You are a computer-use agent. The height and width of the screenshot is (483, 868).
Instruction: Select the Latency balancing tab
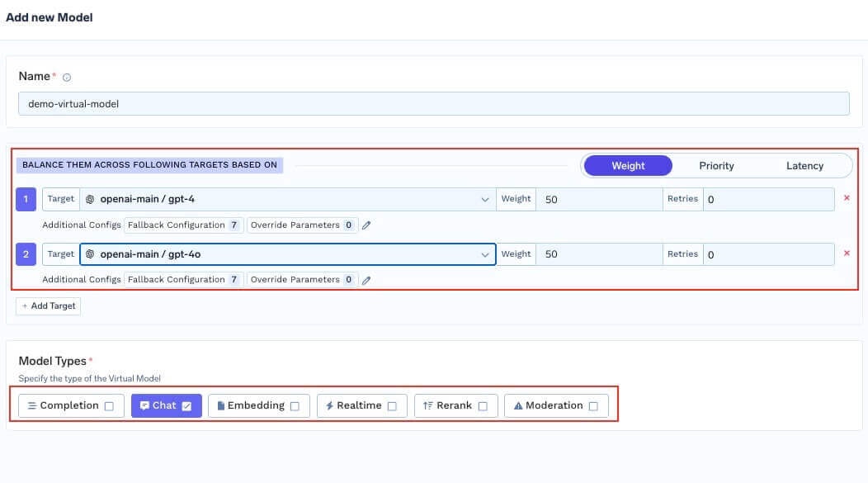pos(804,165)
